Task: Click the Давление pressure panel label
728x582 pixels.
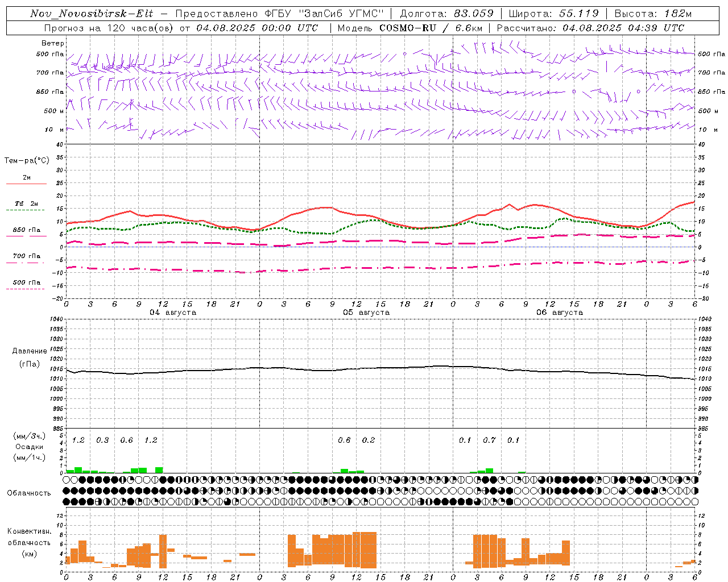Action: [x=30, y=351]
